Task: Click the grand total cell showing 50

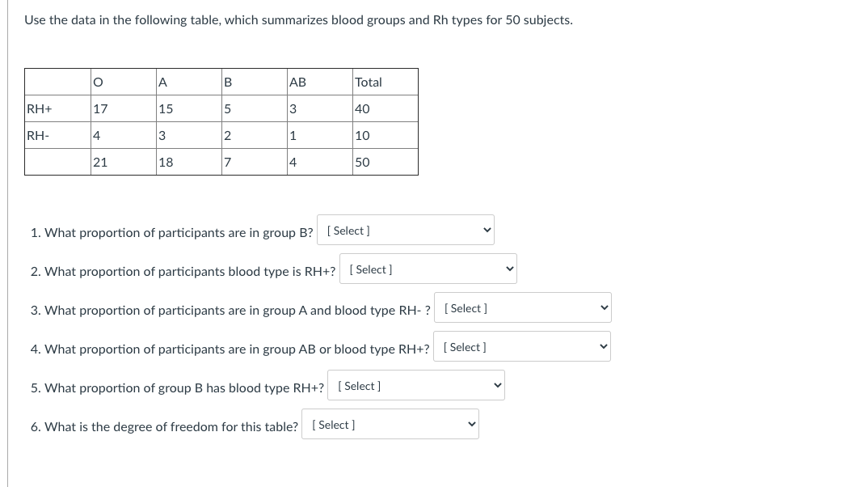Action: [x=384, y=163]
